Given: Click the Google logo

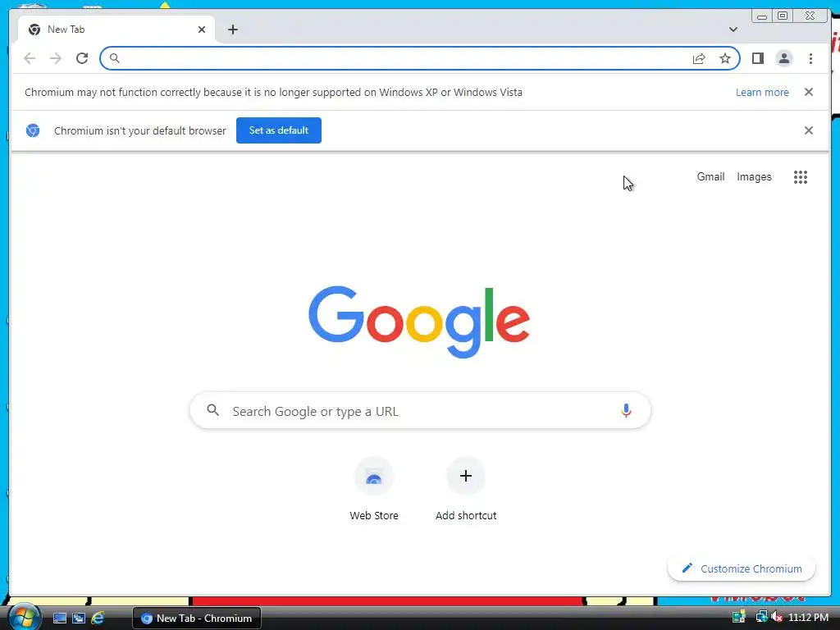Looking at the screenshot, I should pos(419,322).
